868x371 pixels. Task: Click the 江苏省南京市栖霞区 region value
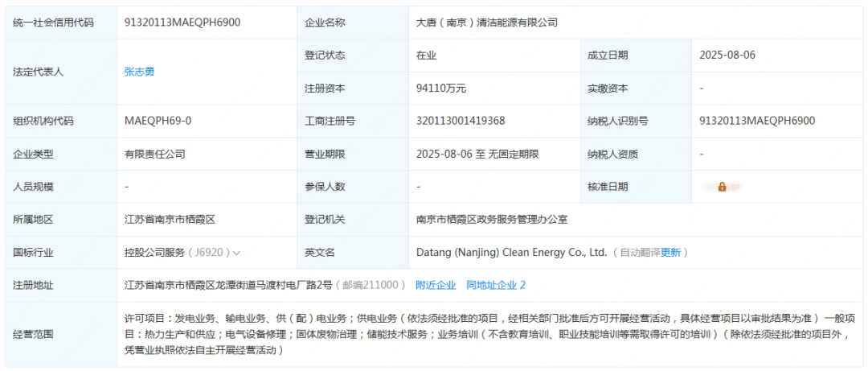click(176, 220)
